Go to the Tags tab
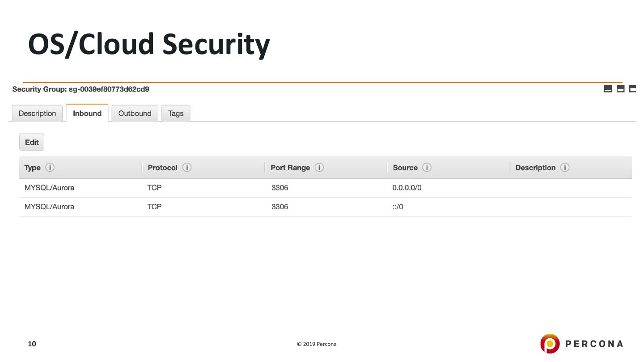This screenshot has height=362, width=644. [x=176, y=114]
